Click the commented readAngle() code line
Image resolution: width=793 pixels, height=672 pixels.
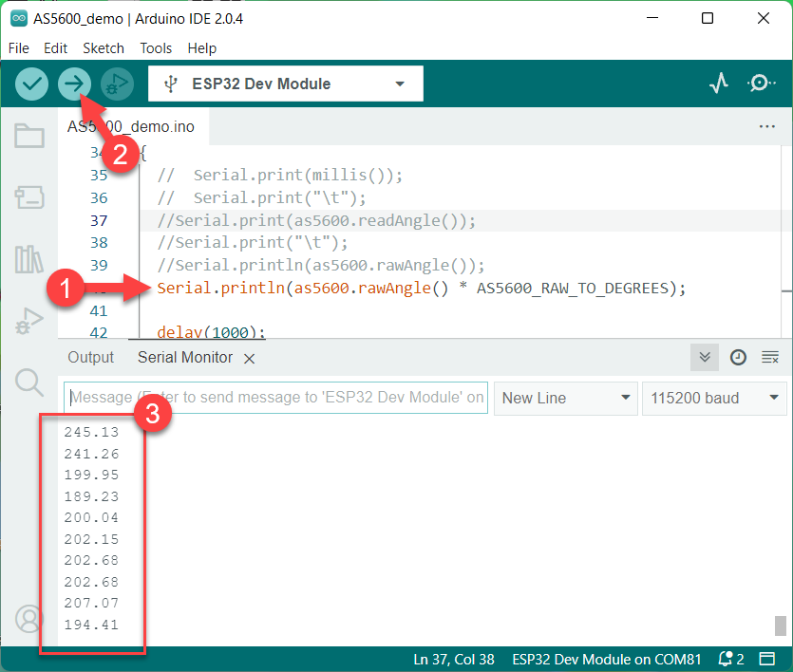pyautogui.click(x=316, y=221)
